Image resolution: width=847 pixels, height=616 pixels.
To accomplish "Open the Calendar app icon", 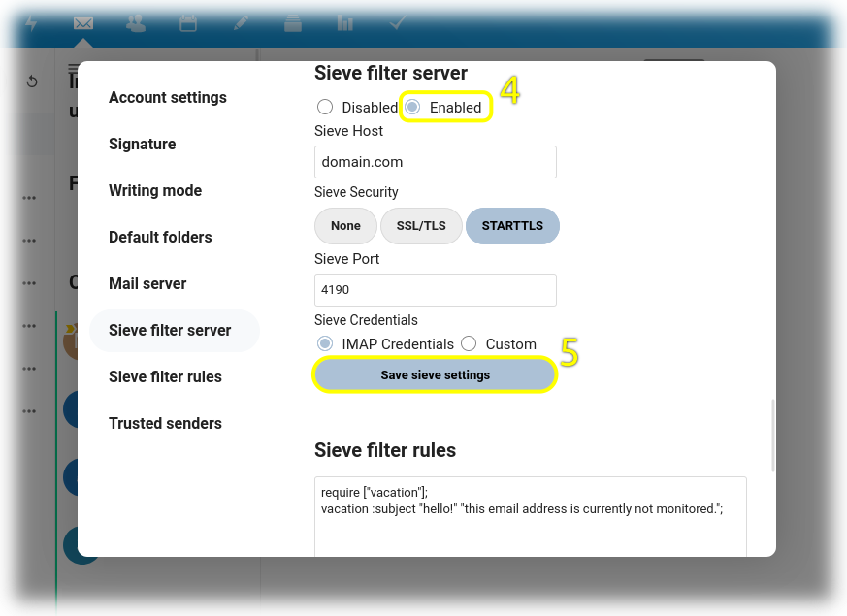I will (x=188, y=23).
